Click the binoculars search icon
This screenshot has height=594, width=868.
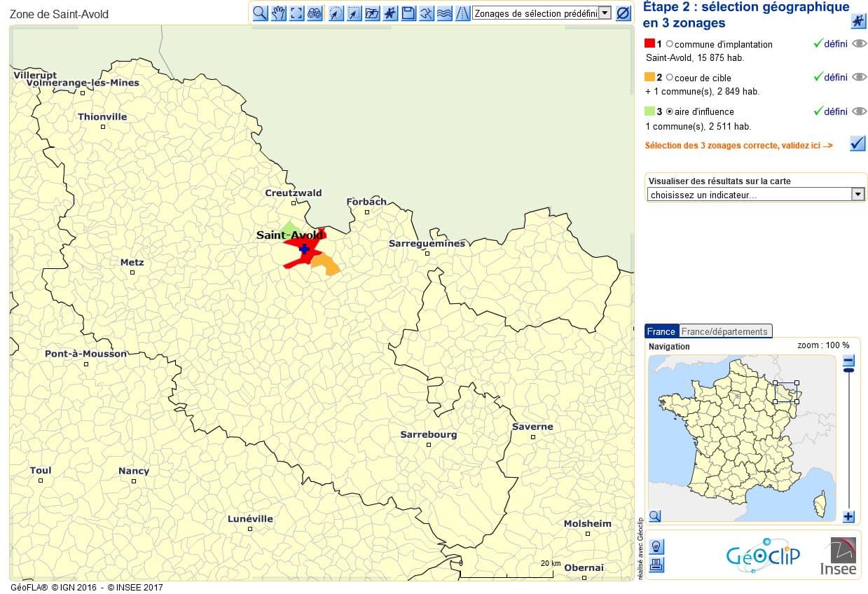click(315, 13)
